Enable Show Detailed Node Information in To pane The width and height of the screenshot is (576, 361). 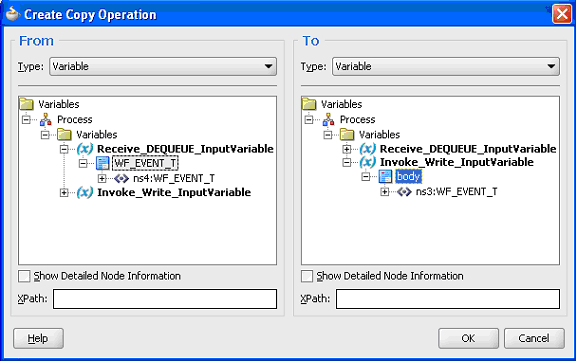coord(307,276)
